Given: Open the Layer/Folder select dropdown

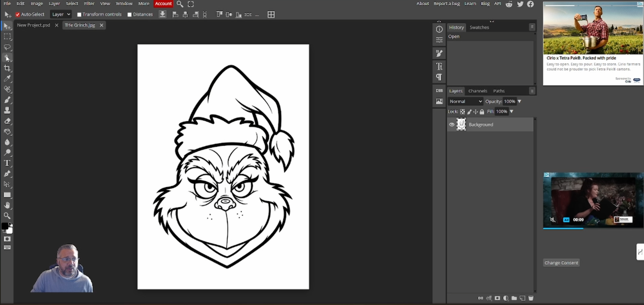Looking at the screenshot, I should pyautogui.click(x=61, y=14).
